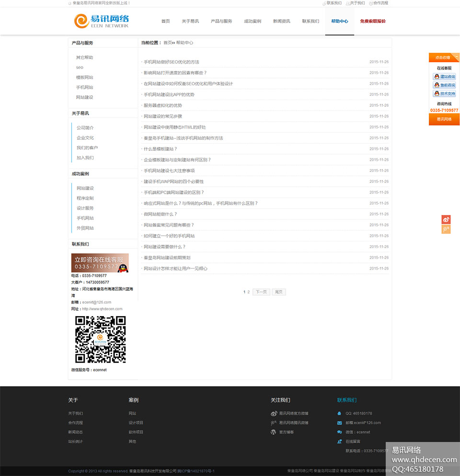The image size is (460, 476).
Task: Click the footer Weibo icon beside 易讯网络官方微博
Action: pos(274,413)
